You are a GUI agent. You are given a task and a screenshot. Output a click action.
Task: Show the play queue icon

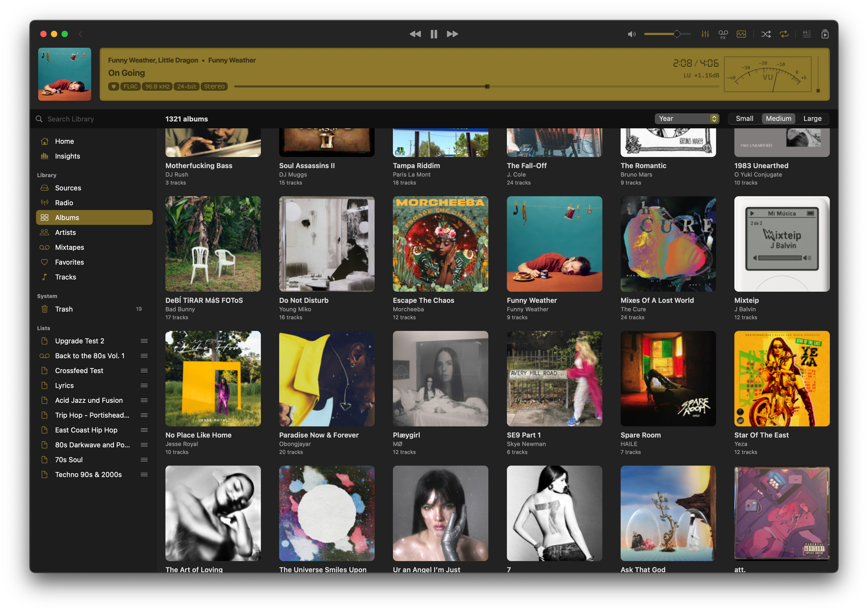[825, 34]
